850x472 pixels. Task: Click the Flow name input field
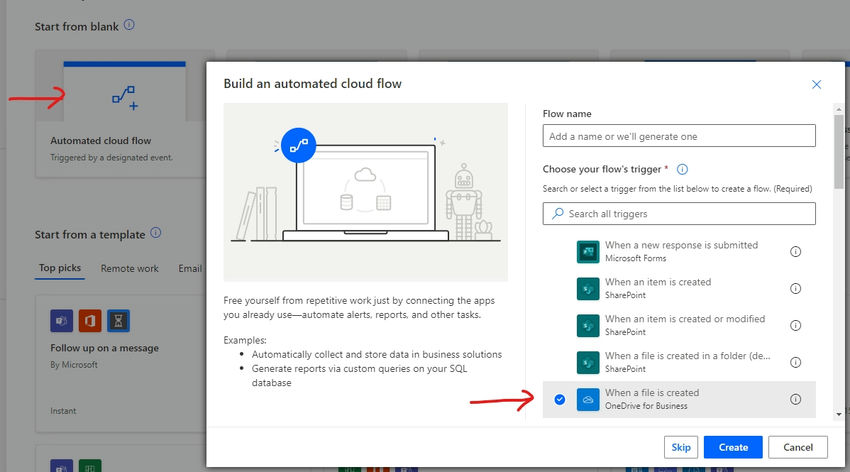tap(679, 136)
